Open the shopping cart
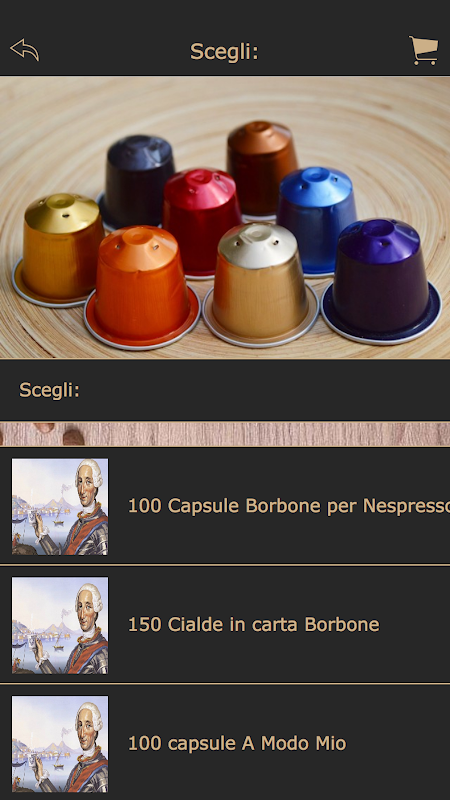Viewport: 450px width, 800px height. pos(423,50)
